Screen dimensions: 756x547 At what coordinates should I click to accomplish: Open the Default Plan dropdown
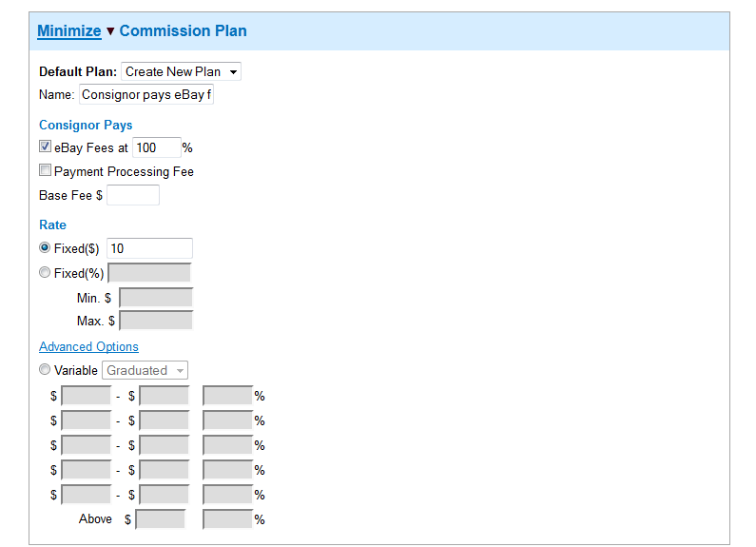point(181,71)
